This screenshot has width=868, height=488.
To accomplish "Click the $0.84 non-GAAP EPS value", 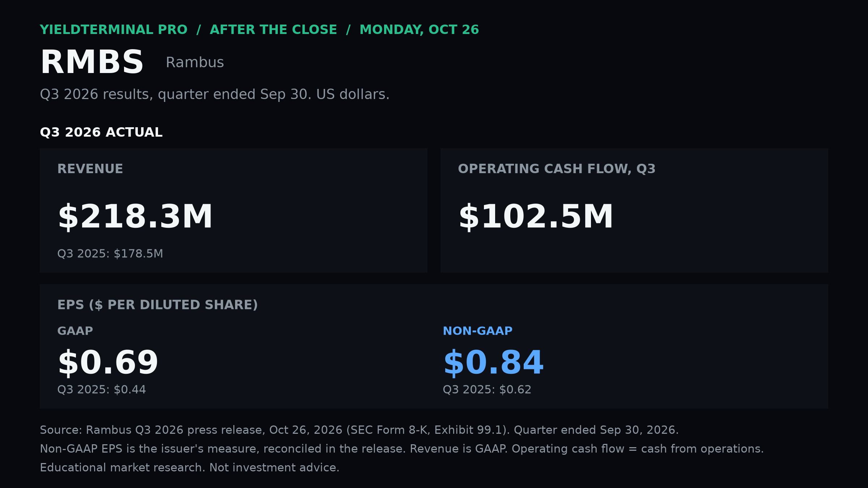I will tap(494, 363).
